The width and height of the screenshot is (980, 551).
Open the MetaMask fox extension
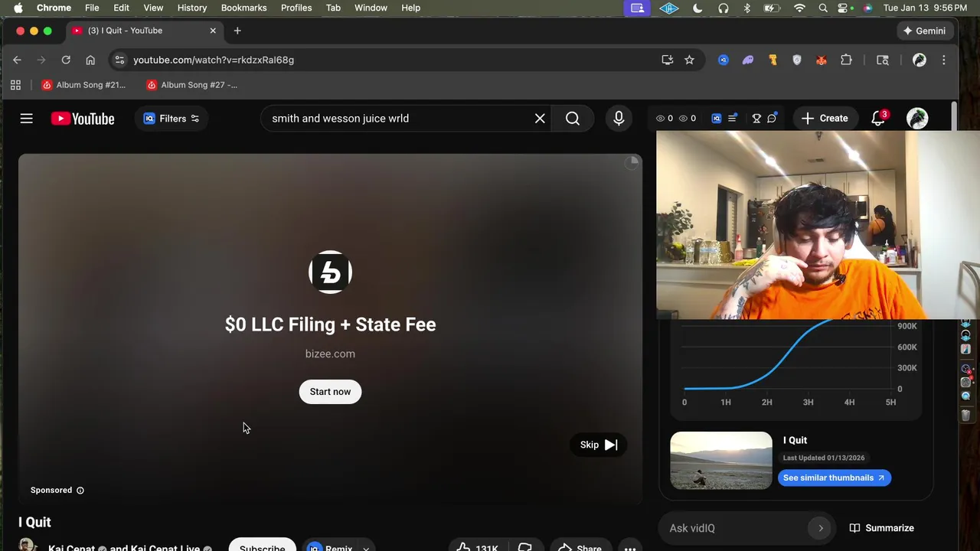click(x=822, y=60)
